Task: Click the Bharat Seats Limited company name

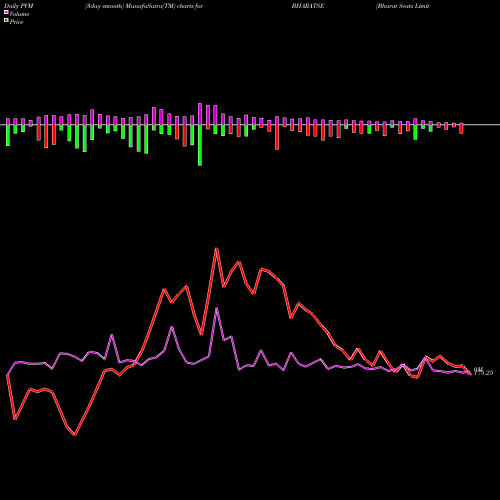Action: click(403, 6)
